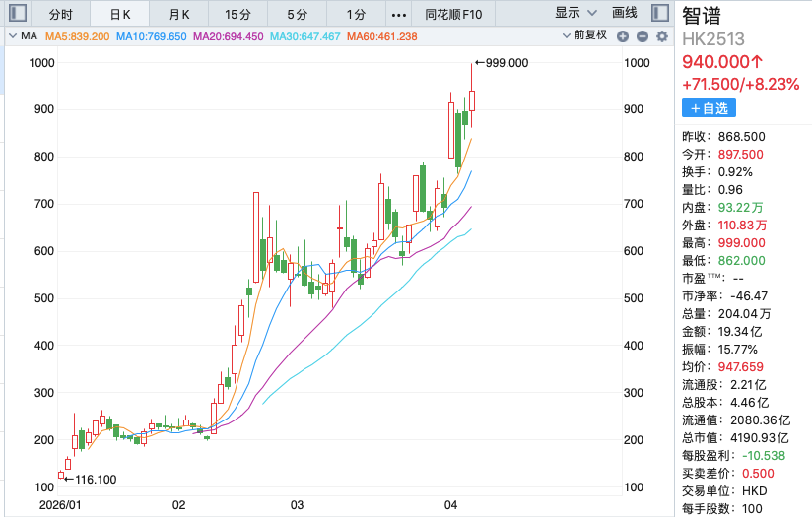Screen dimensions: 812x517
Task: Click 昨收 value 868.500
Action: pyautogui.click(x=742, y=137)
